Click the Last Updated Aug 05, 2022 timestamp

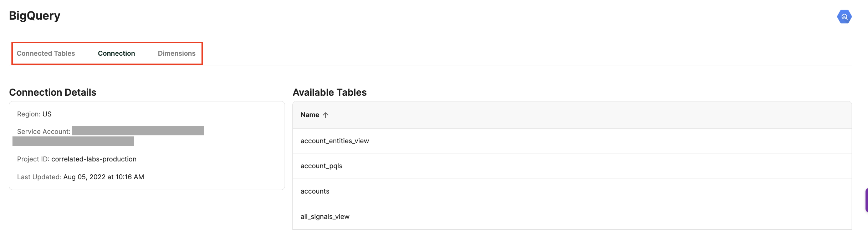pyautogui.click(x=104, y=177)
